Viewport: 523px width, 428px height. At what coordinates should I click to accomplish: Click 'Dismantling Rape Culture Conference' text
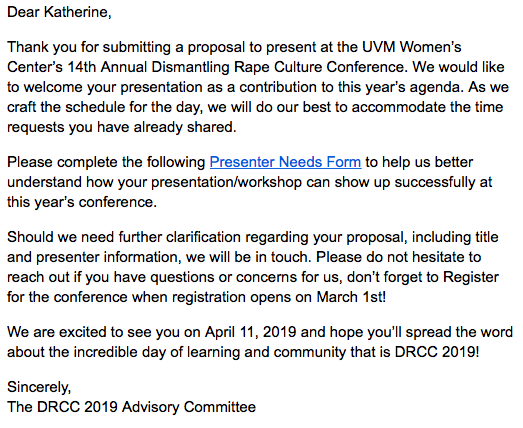(278, 67)
